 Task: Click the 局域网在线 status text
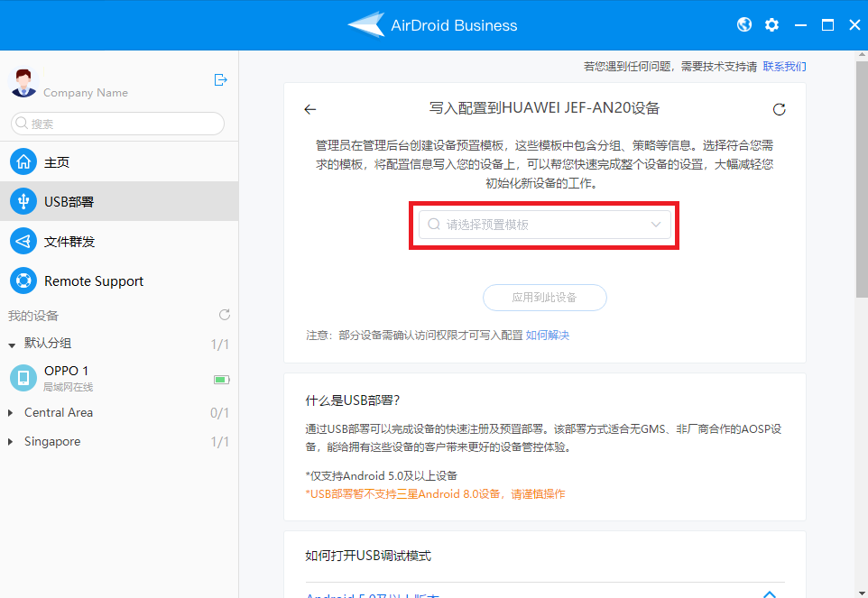[x=69, y=387]
